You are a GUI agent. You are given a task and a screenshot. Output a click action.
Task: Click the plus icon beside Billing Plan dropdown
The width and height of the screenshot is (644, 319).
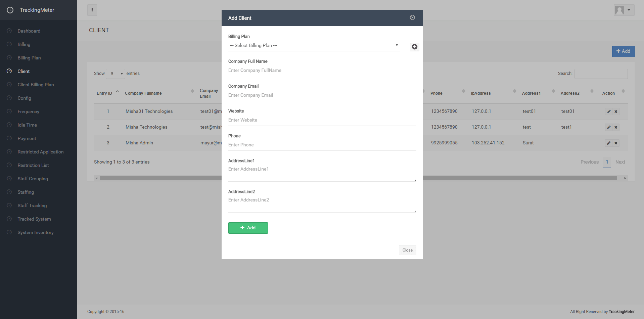[x=414, y=47]
